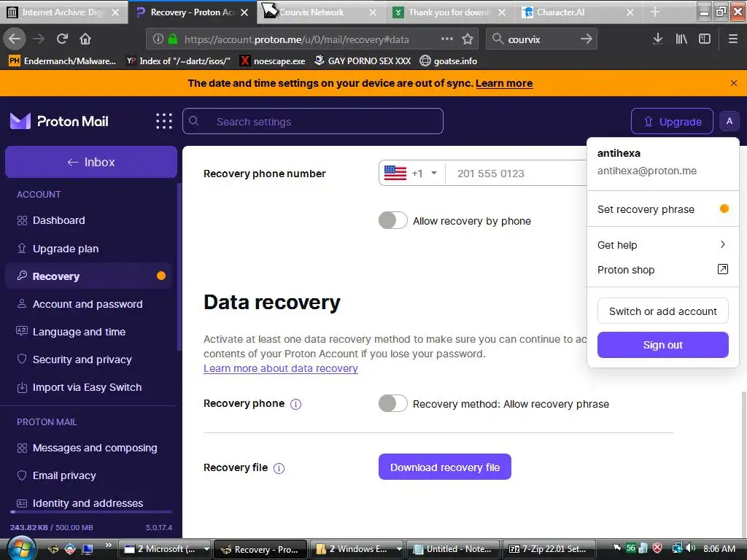Open the Firefox hamburger menu
This screenshot has width=747, height=560.
click(732, 39)
